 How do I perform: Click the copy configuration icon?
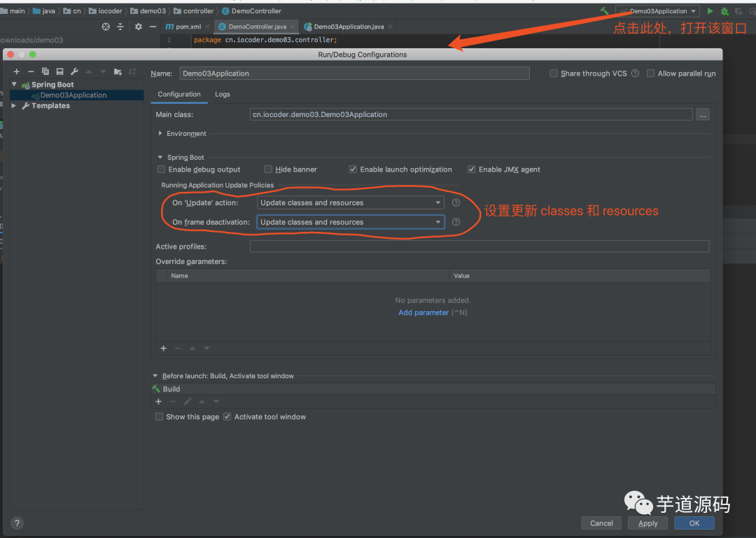tap(45, 71)
